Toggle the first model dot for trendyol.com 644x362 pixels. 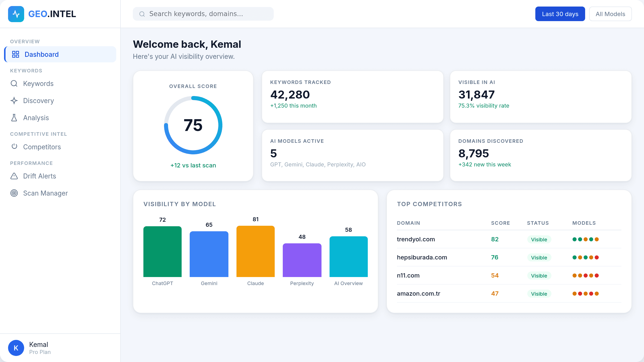575,239
